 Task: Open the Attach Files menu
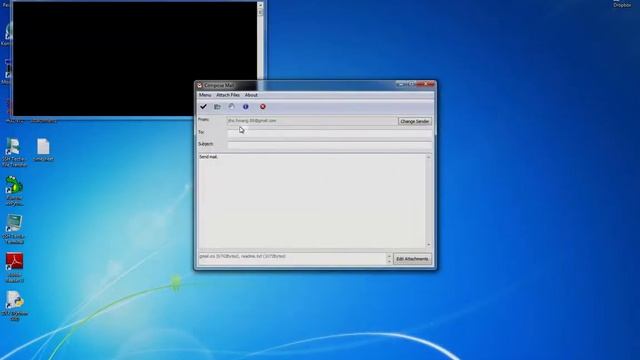tap(228, 95)
